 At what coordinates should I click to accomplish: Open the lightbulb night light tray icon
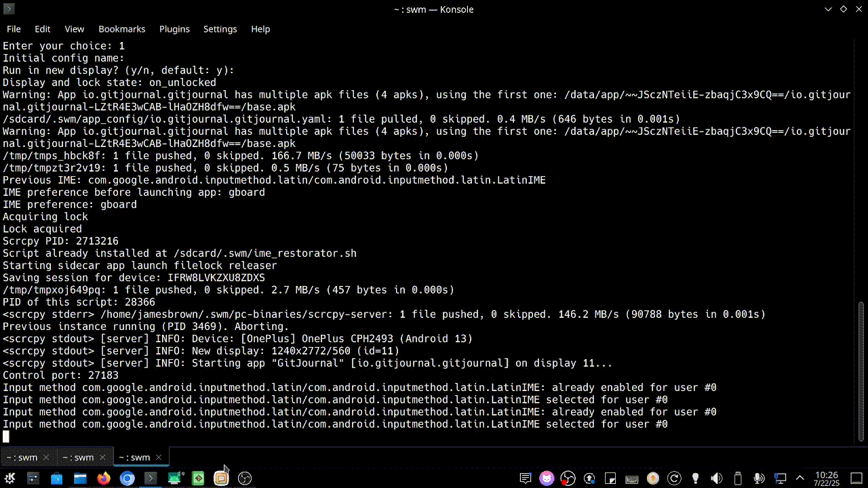tap(695, 479)
